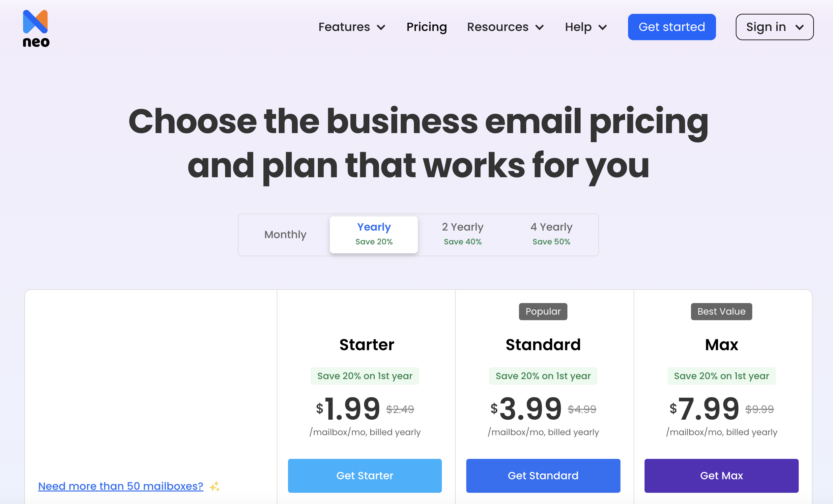Click the Get started button
Viewport: 833px width, 504px height.
click(671, 27)
